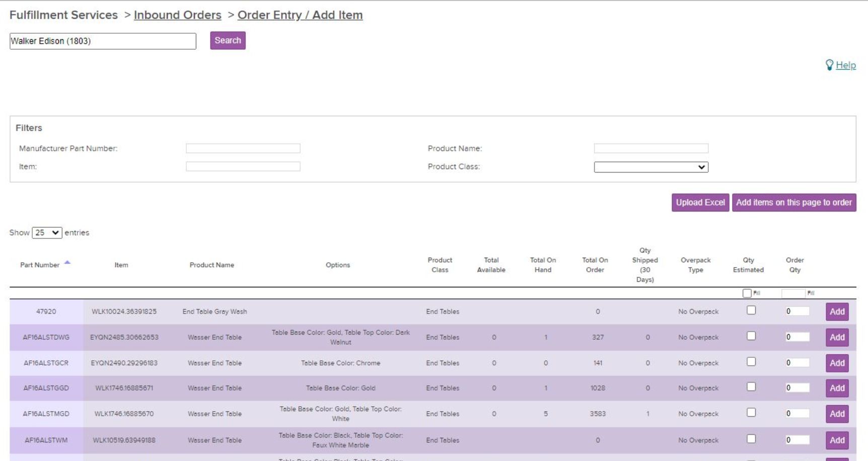This screenshot has width=868, height=461.
Task: Focus Order Qty field for AF16ALSTMGD
Action: pyautogui.click(x=797, y=414)
